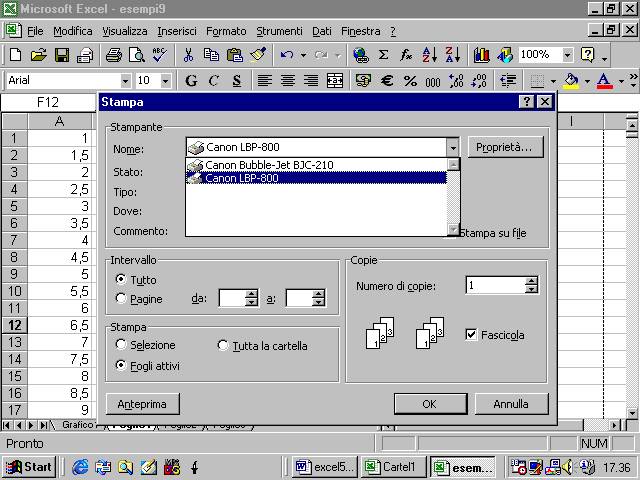The height and width of the screenshot is (480, 640).
Task: Apply the fill color bucket
Action: click(571, 81)
